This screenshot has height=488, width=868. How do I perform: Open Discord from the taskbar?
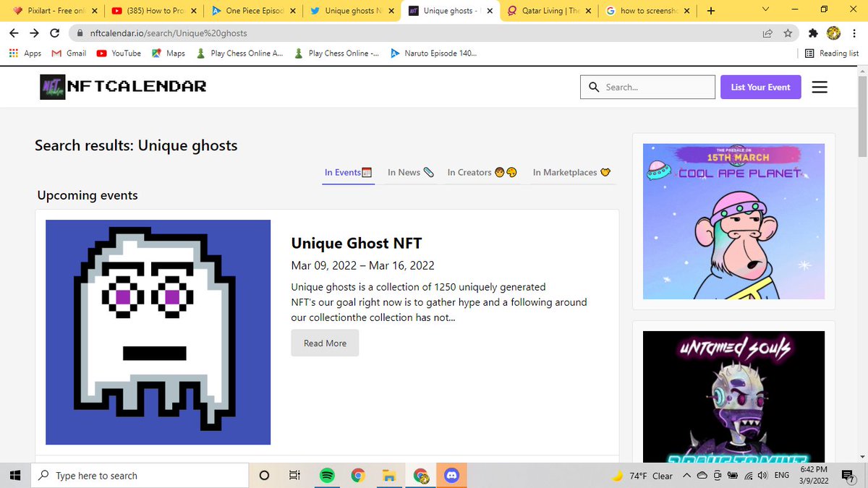(453, 475)
